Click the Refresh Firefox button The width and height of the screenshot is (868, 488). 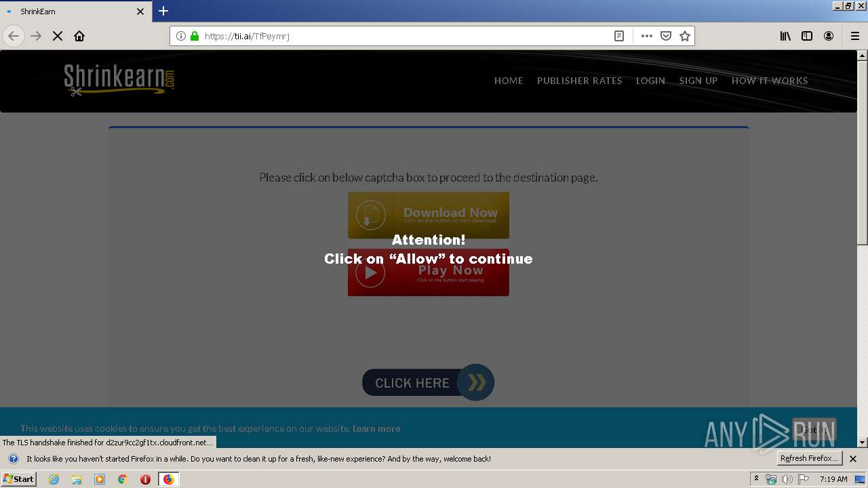pos(810,458)
